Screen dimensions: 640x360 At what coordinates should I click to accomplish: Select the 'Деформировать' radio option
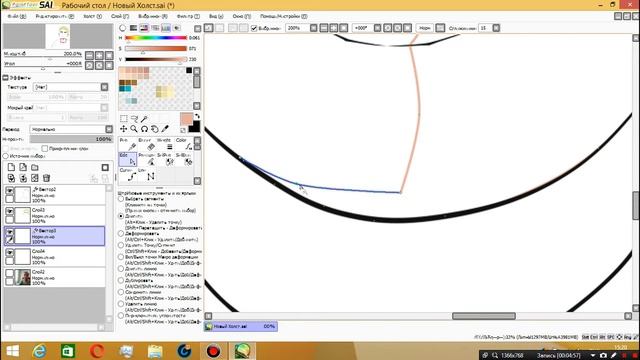tap(121, 233)
